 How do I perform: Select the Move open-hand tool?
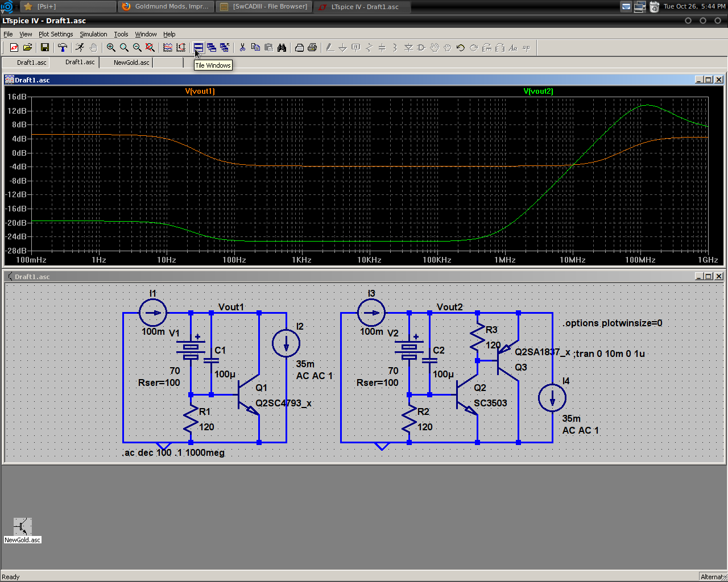pyautogui.click(x=435, y=48)
